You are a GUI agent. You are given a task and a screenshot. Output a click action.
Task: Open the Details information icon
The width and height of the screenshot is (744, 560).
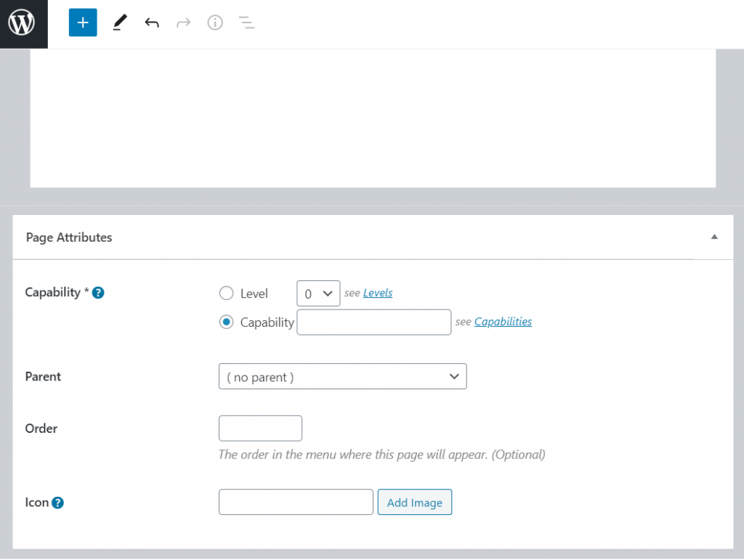tap(214, 23)
